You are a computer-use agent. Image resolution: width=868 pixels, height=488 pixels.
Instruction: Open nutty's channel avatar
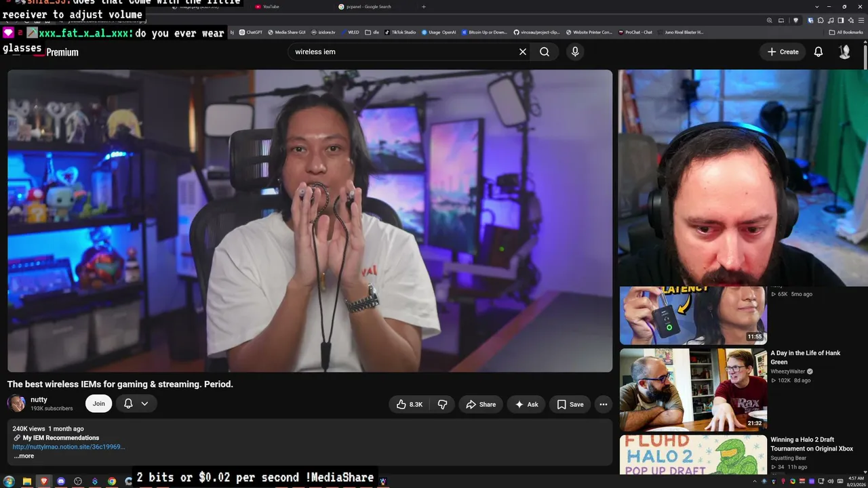(16, 404)
